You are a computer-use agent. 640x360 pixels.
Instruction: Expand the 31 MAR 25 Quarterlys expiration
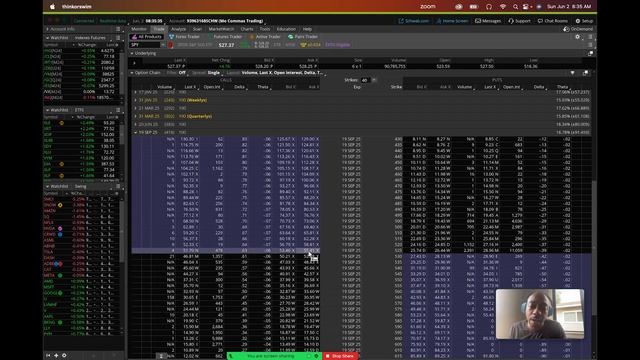point(136,116)
